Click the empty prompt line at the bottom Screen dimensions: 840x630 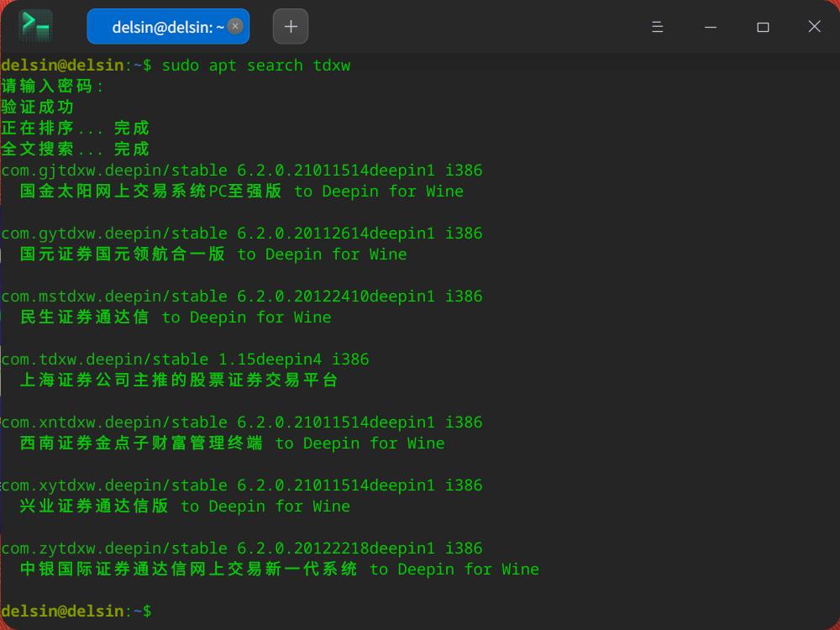tap(76, 611)
